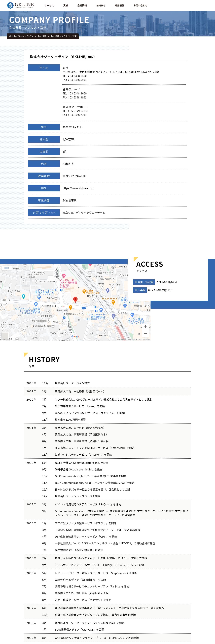215x644 pixels.
Task: Open the サービス menu
Action: point(49,6)
